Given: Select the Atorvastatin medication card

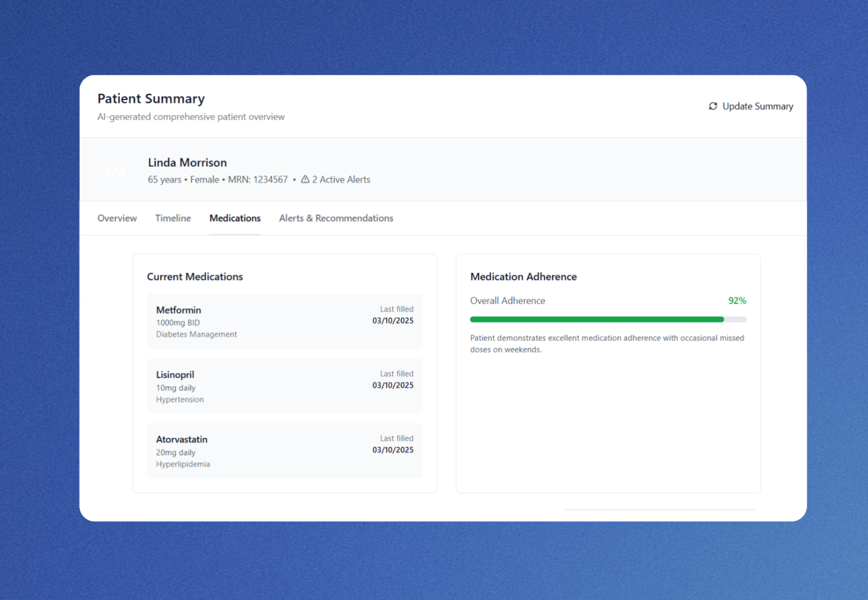Looking at the screenshot, I should 284,451.
